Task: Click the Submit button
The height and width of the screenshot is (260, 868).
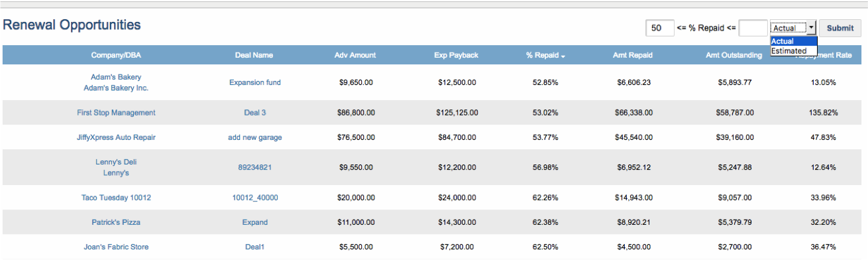Action: coord(840,28)
